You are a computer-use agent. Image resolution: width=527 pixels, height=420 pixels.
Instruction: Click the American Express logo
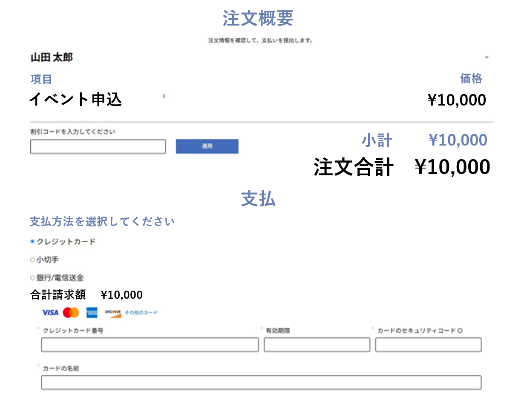coord(92,313)
